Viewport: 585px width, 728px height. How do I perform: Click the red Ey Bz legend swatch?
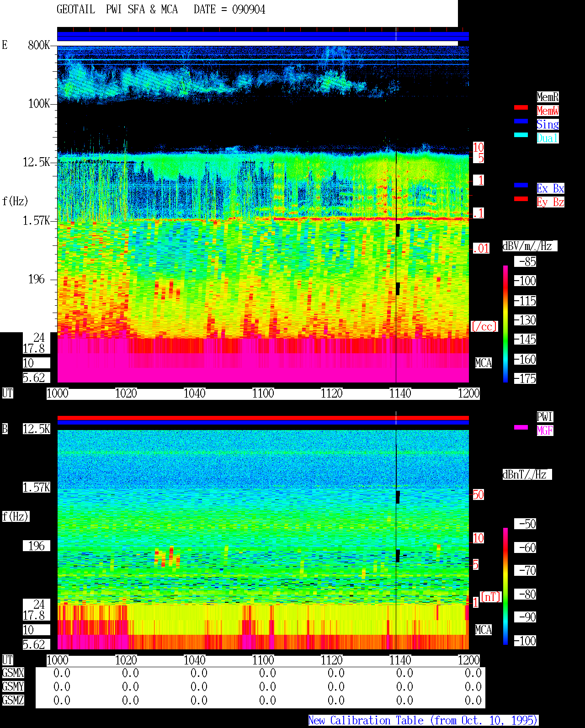(x=521, y=199)
